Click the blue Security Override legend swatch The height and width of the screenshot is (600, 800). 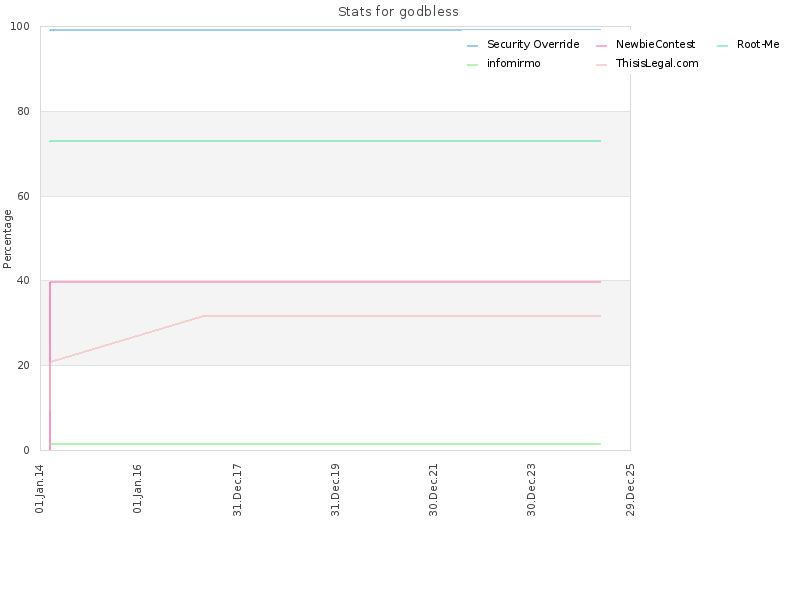(x=472, y=46)
